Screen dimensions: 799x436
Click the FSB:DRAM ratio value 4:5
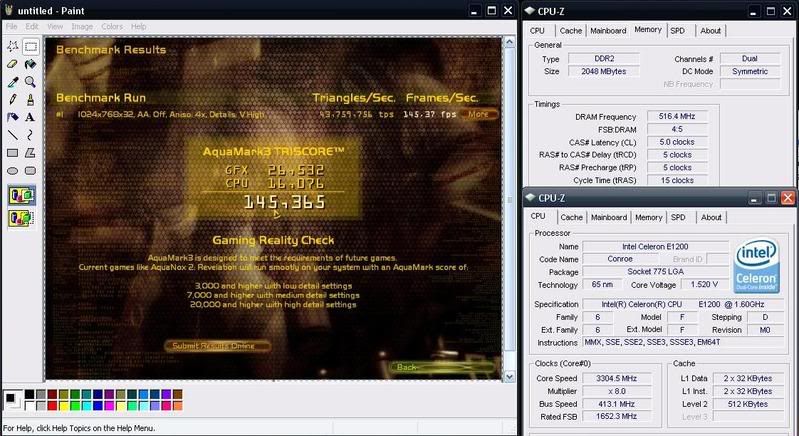click(677, 129)
